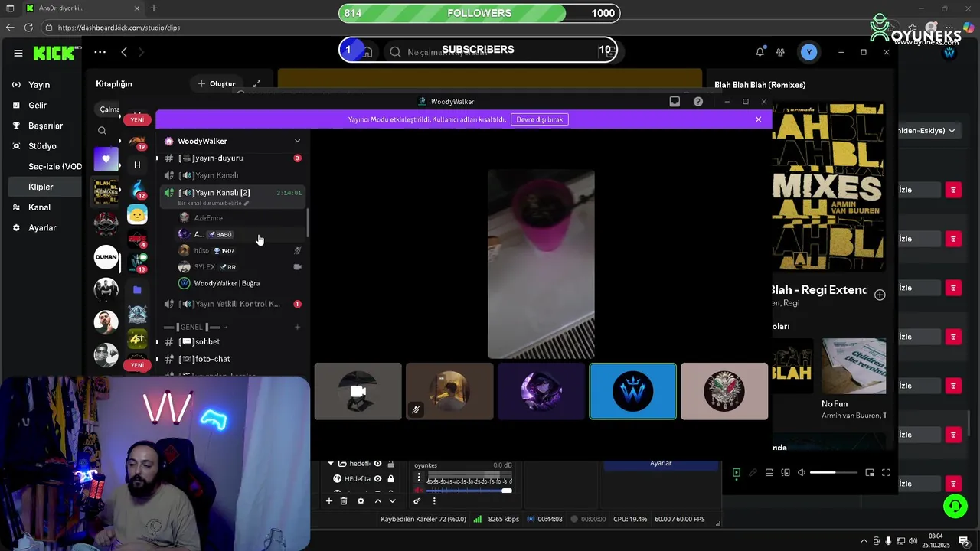Viewport: 980px width, 551px height.
Task: Open the DUMAN artist in Spotify library
Action: coord(106,257)
